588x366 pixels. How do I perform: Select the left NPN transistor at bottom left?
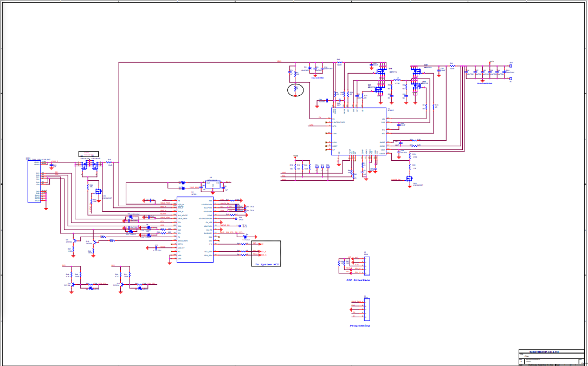[x=72, y=284]
